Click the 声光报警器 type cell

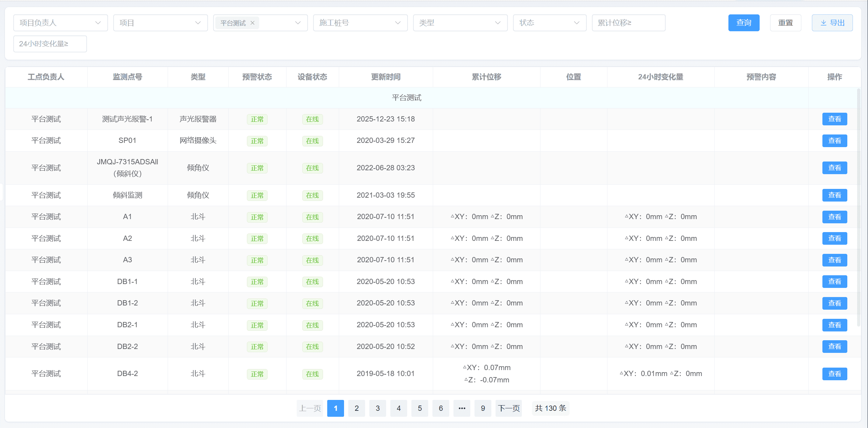pyautogui.click(x=198, y=119)
